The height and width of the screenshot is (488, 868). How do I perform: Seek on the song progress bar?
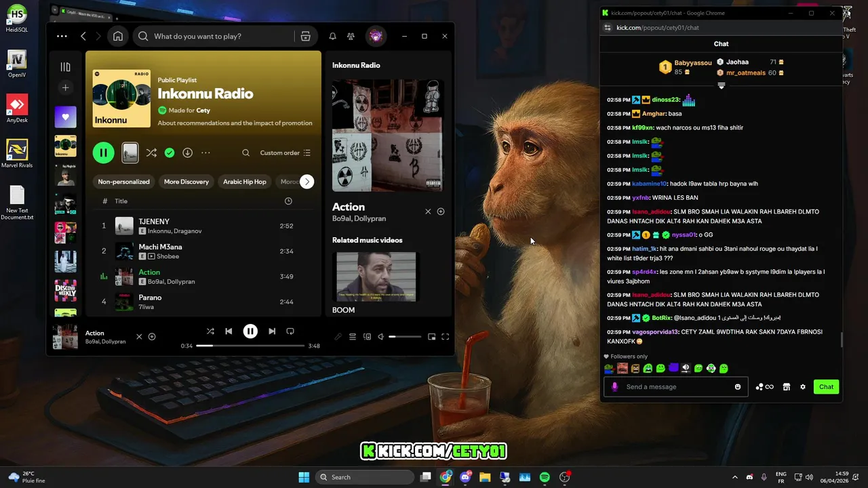tap(250, 346)
